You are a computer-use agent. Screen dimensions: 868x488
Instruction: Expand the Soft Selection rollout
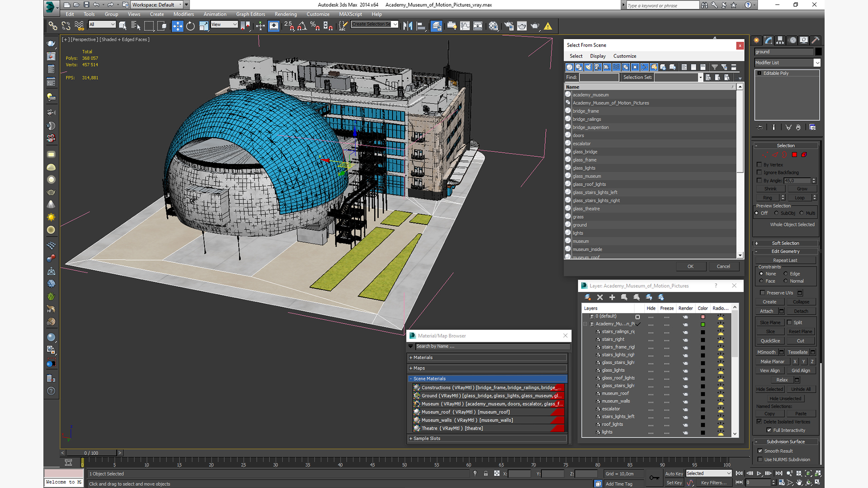786,243
